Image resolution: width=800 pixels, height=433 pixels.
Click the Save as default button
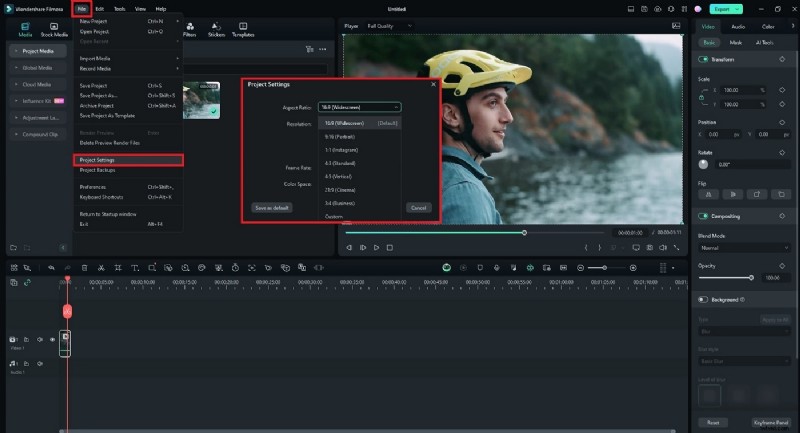pos(271,208)
